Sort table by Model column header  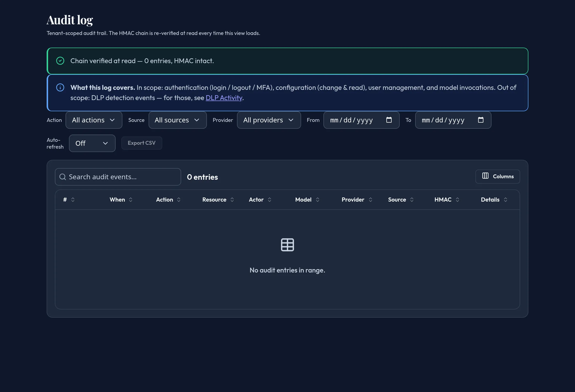[x=303, y=200]
